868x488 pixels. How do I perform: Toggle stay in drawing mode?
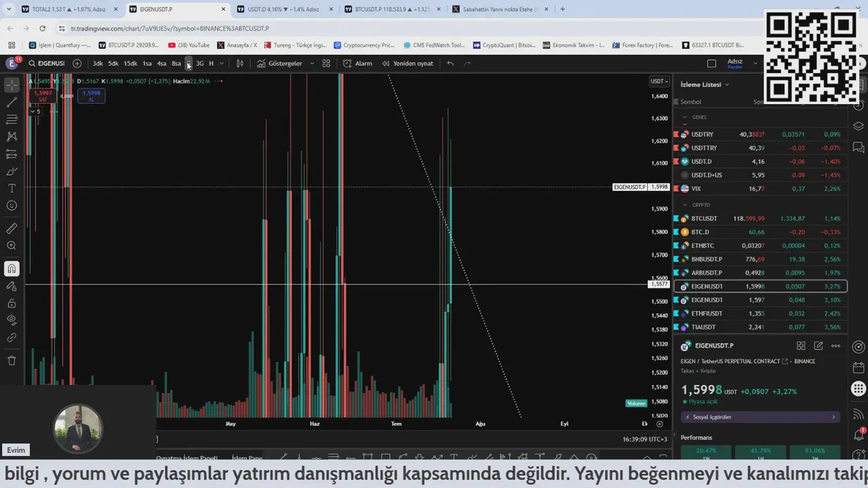coord(12,286)
